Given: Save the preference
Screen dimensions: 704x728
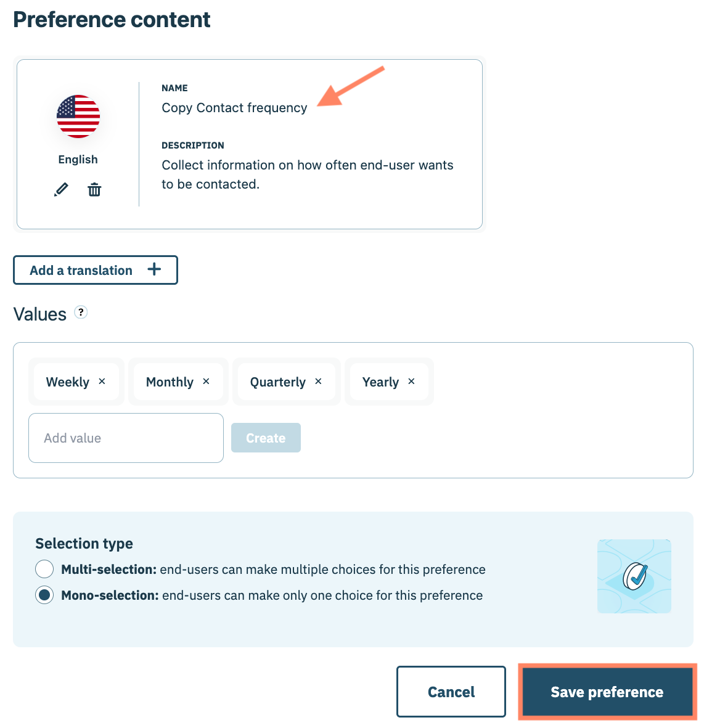Looking at the screenshot, I should 607,692.
